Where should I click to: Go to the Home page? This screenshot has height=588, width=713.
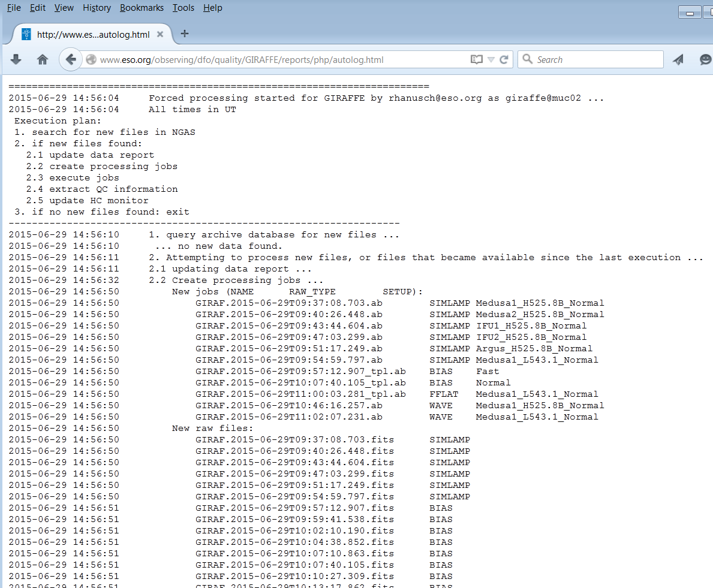coord(43,59)
